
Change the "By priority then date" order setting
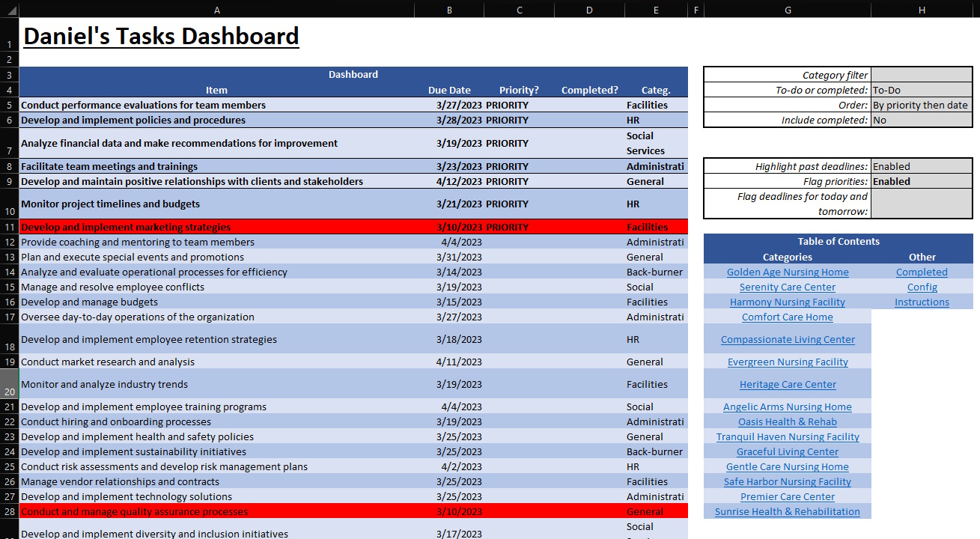(922, 105)
